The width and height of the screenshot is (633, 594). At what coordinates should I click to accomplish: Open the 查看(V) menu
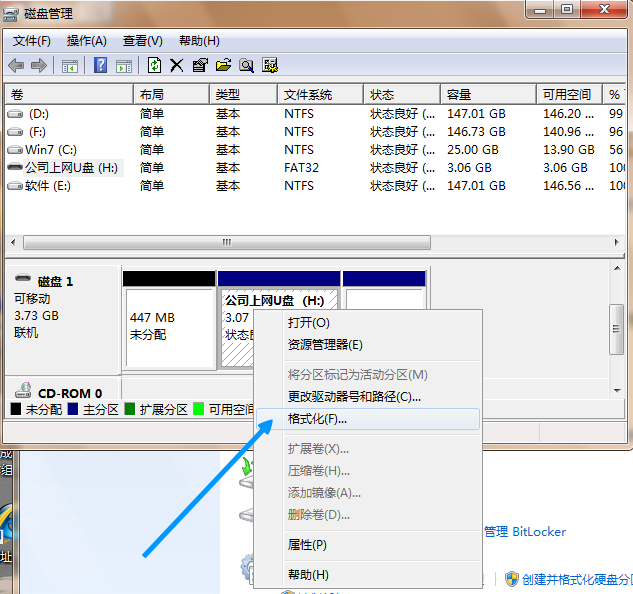pos(143,41)
